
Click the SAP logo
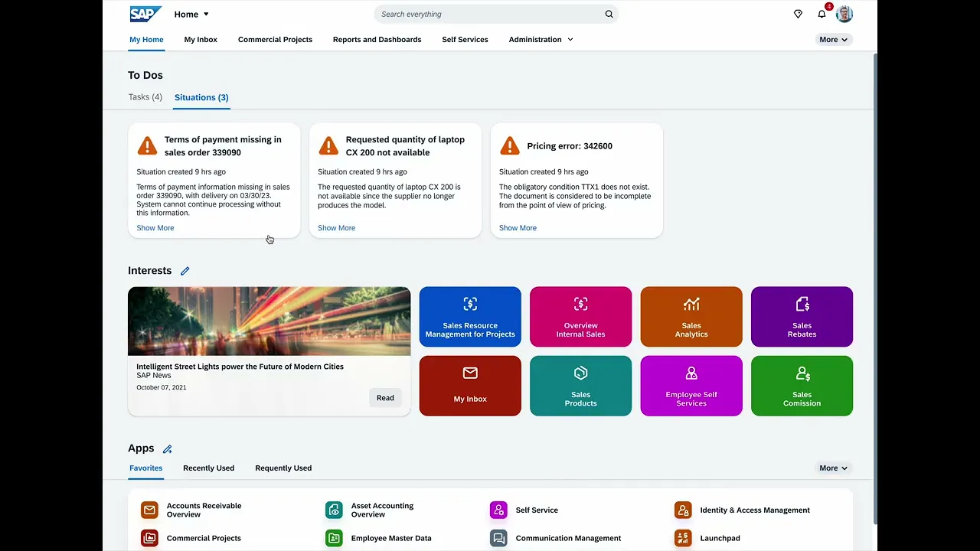pos(145,14)
